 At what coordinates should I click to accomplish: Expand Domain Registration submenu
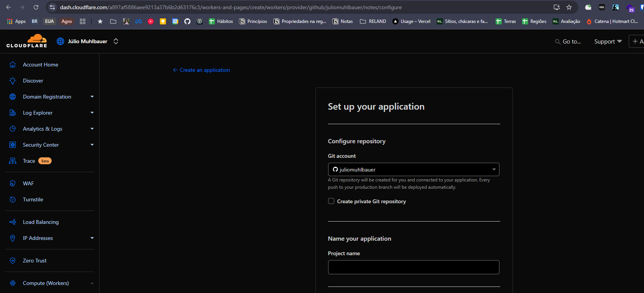pos(92,97)
